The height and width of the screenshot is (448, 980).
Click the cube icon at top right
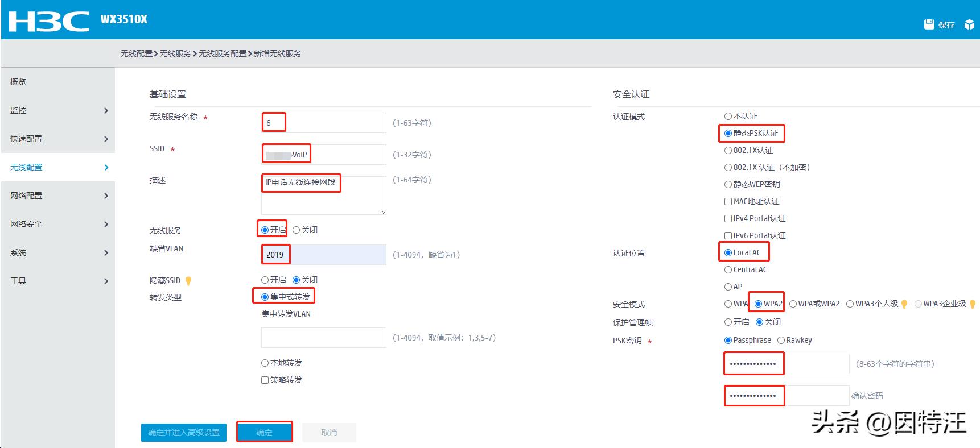point(969,24)
